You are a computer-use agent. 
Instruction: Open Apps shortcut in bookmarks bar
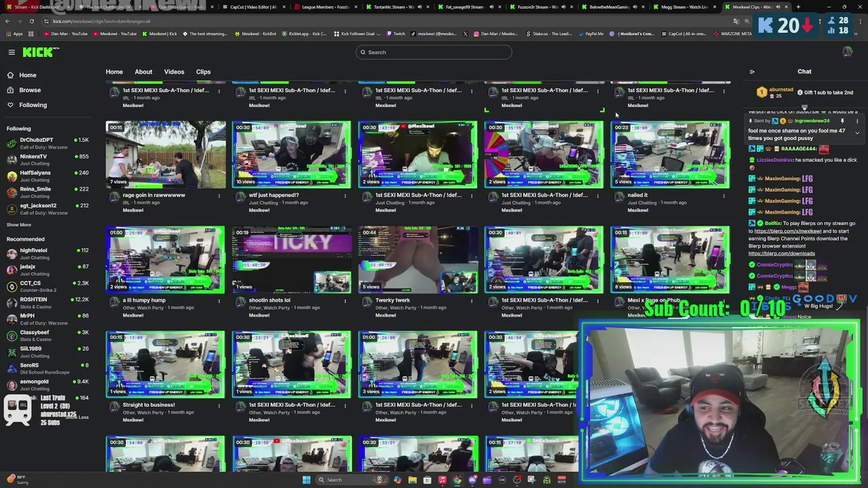pos(14,33)
